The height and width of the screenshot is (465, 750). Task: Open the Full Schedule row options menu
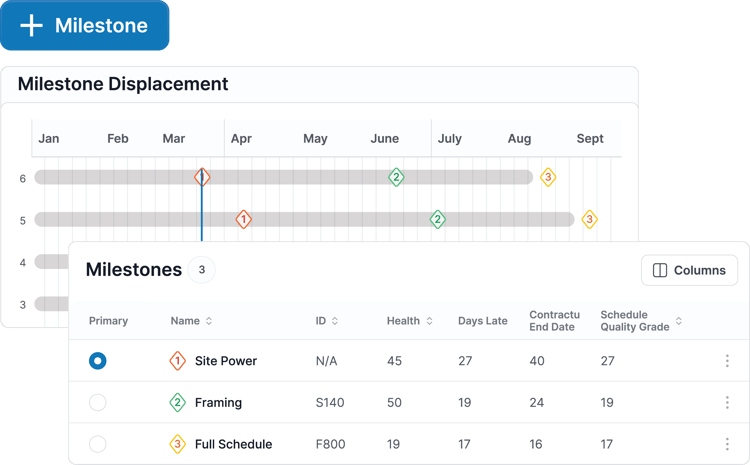(727, 444)
